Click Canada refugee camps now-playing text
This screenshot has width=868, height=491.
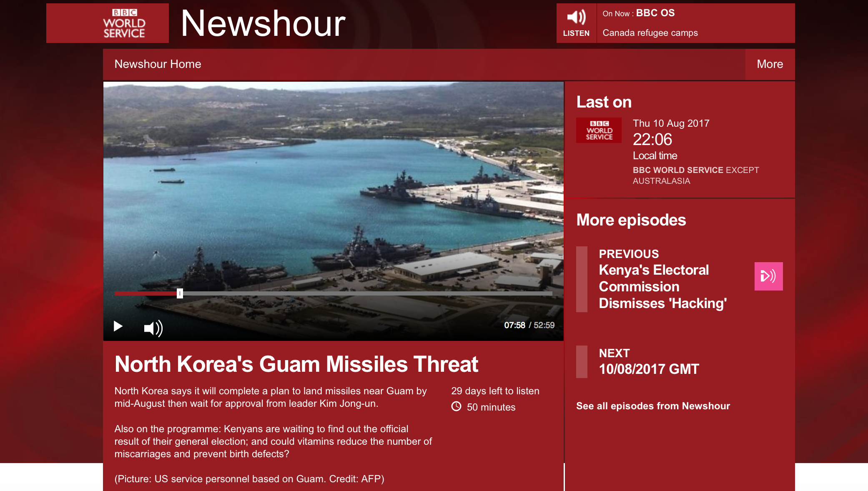650,33
